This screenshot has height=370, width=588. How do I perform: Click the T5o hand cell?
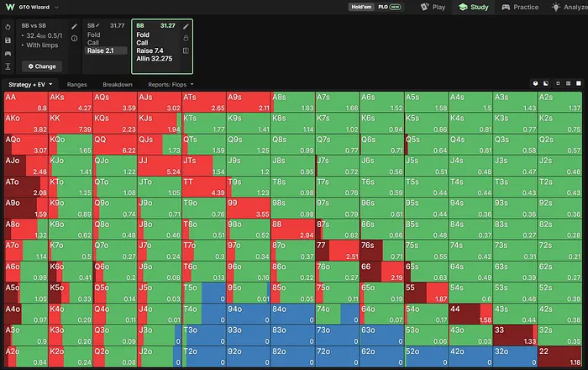coord(204,293)
